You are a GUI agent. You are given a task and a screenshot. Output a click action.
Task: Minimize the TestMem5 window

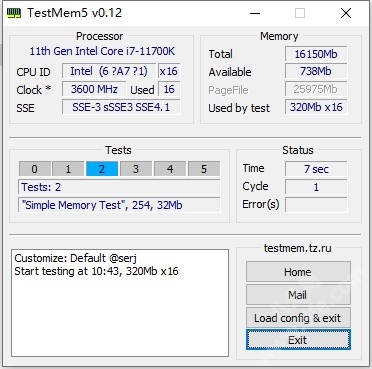[255, 14]
